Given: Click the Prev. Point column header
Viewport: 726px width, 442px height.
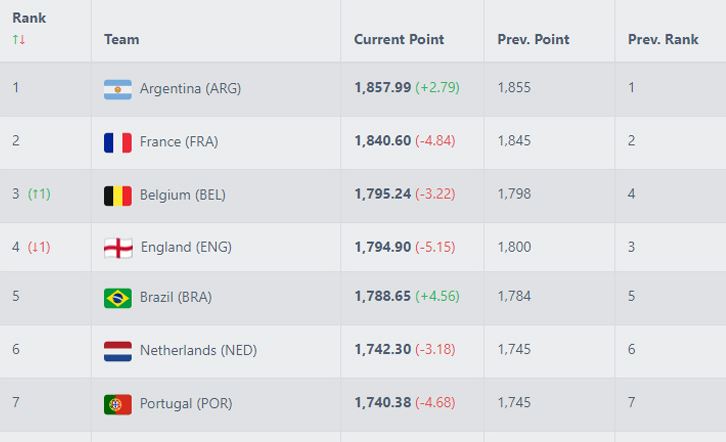Looking at the screenshot, I should 533,39.
